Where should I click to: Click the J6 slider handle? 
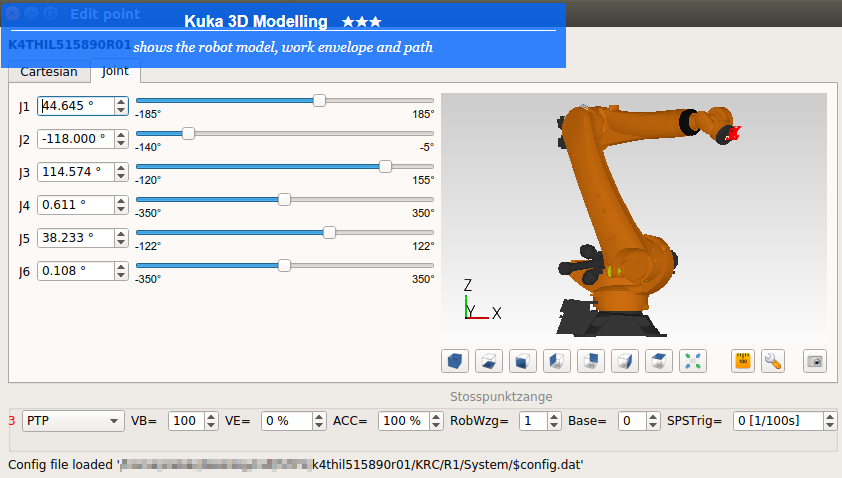click(284, 265)
